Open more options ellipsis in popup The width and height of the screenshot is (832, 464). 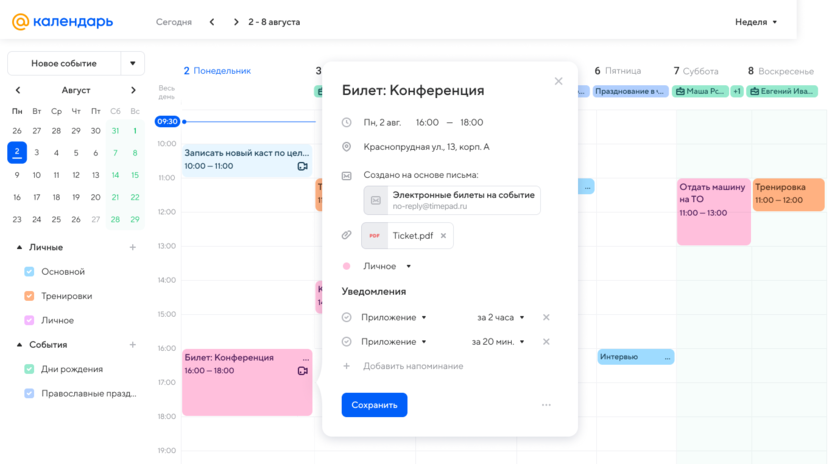[x=546, y=405]
